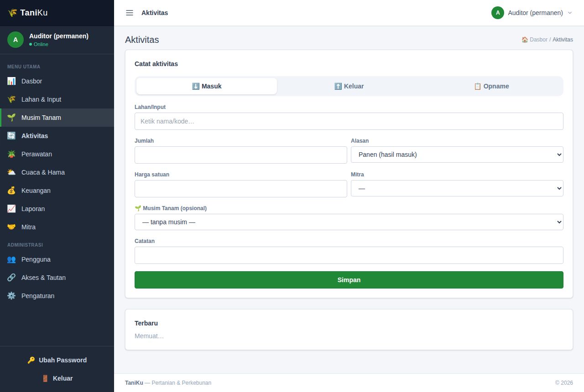584x392 pixels.
Task: Click the Perawatan potted plant icon
Action: click(x=11, y=154)
